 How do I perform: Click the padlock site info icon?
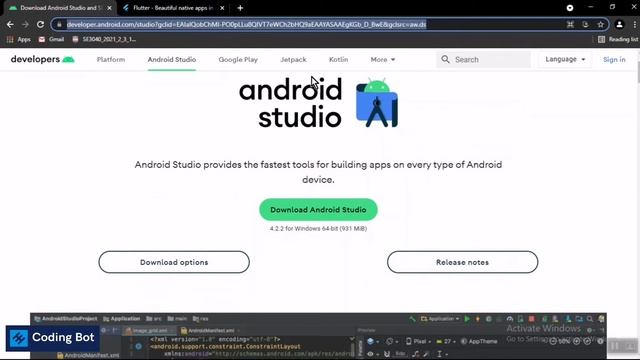click(59, 24)
